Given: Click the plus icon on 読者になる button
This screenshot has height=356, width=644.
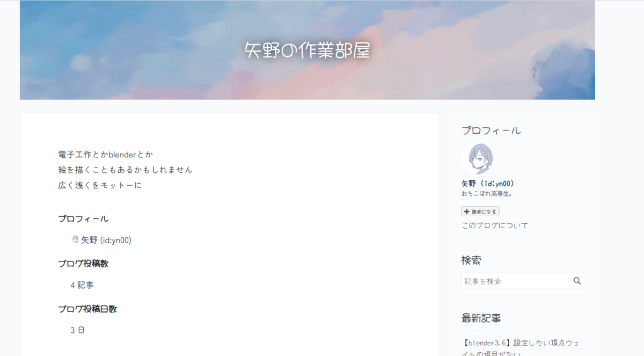Looking at the screenshot, I should (466, 212).
